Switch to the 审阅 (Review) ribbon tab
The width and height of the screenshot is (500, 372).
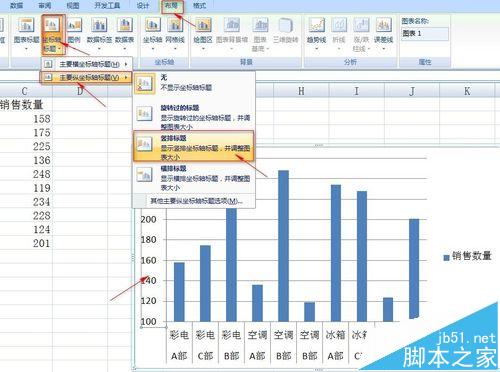[45, 5]
